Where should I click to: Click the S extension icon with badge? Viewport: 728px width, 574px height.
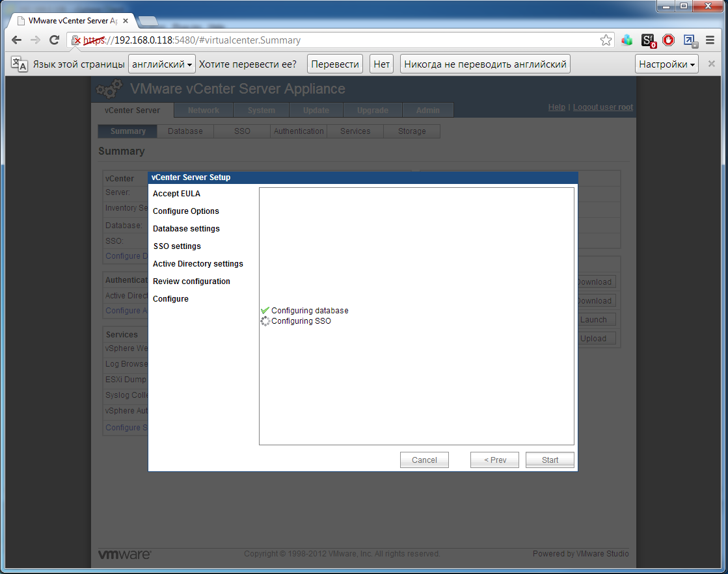click(648, 41)
